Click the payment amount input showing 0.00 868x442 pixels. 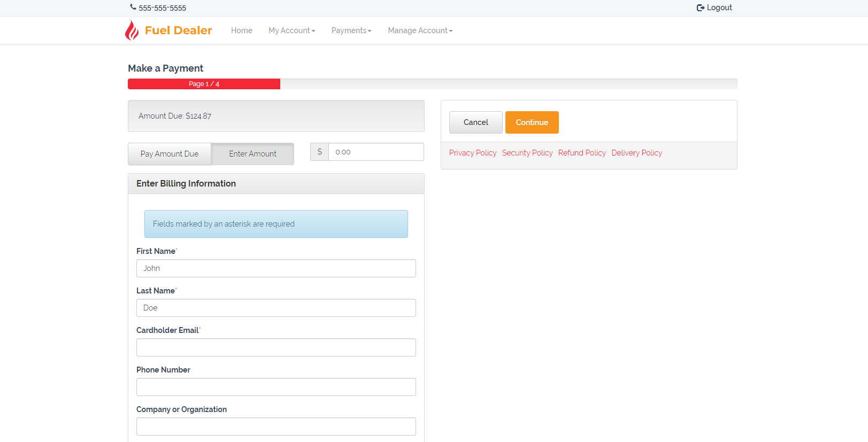click(x=376, y=152)
